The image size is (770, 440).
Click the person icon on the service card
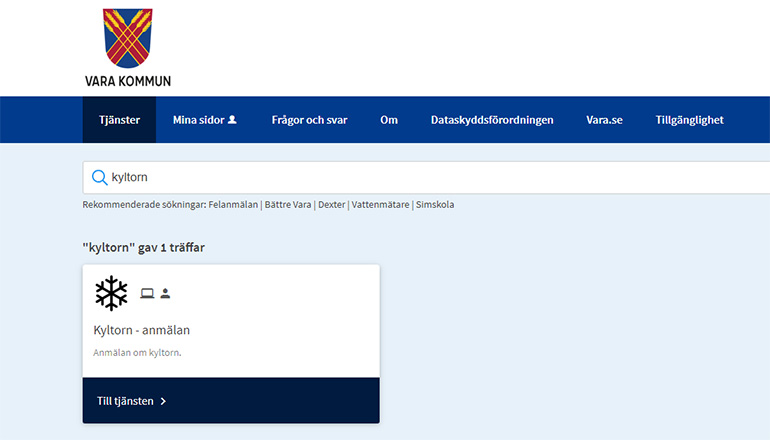point(165,293)
